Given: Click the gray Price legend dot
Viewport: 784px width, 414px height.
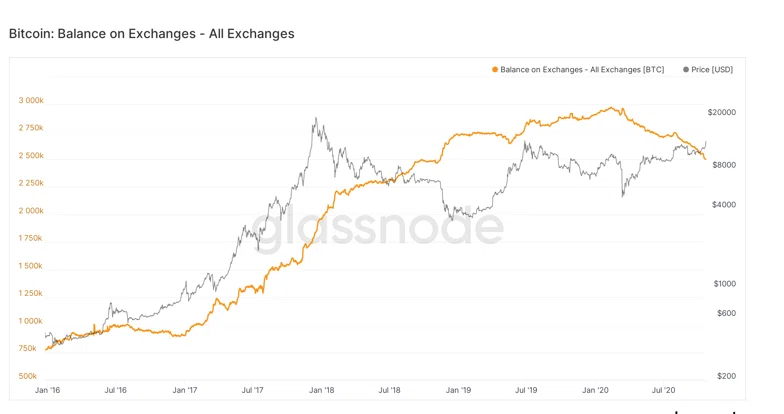Looking at the screenshot, I should coord(686,70).
